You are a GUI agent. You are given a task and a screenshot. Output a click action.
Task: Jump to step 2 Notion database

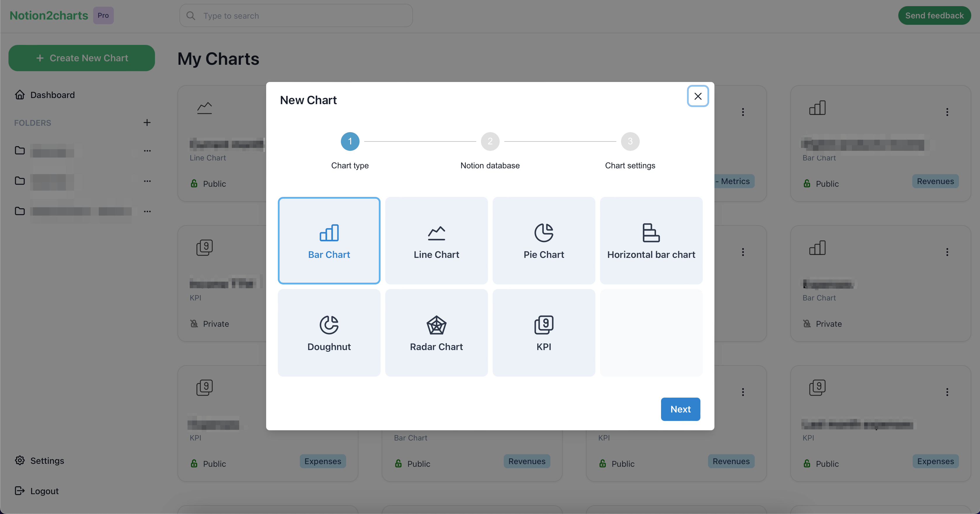(490, 141)
